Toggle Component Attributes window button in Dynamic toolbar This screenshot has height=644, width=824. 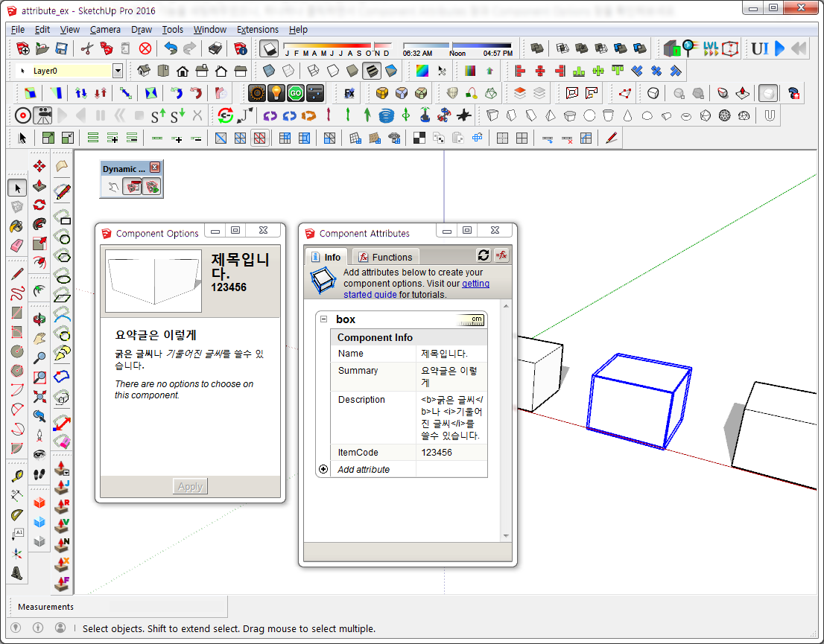tap(152, 186)
